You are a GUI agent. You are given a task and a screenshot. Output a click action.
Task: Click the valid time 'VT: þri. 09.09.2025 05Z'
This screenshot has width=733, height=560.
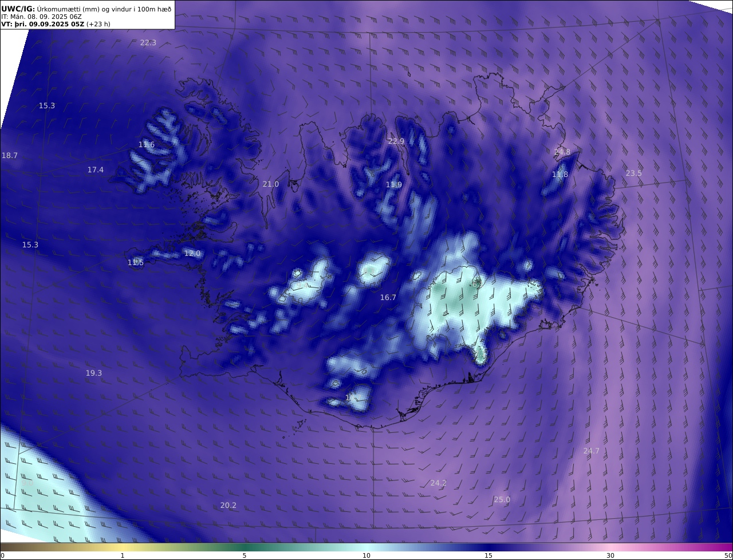tap(43, 24)
